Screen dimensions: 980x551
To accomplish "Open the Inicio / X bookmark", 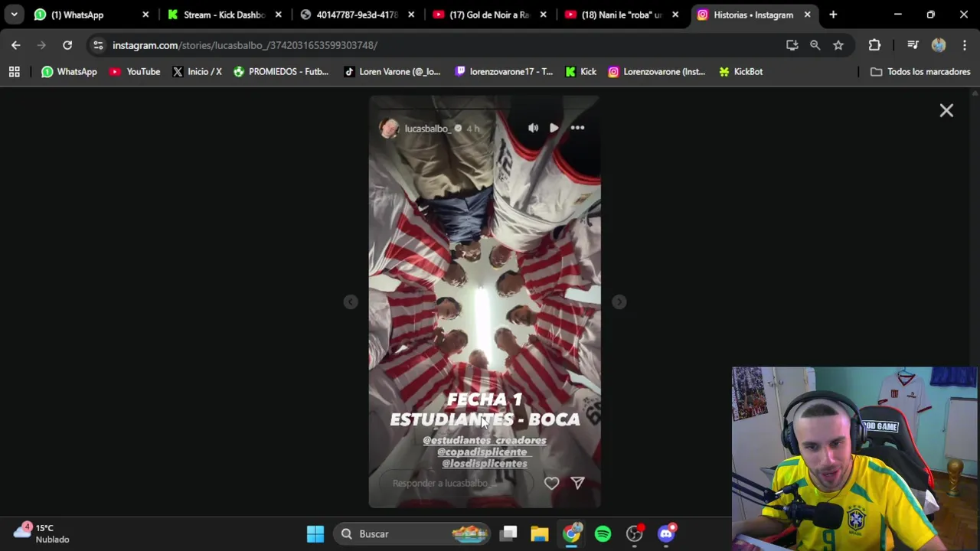I will pos(197,71).
